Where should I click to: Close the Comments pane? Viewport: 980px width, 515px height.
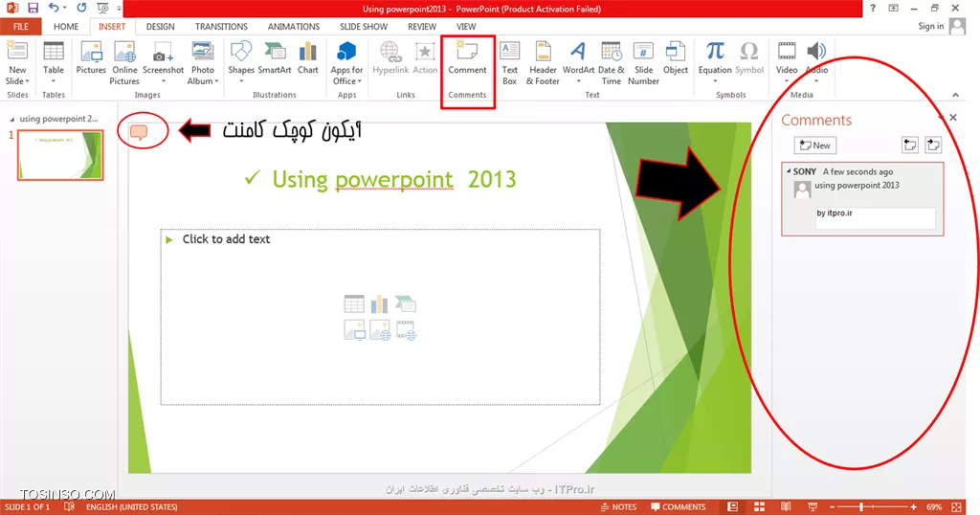pyautogui.click(x=953, y=118)
